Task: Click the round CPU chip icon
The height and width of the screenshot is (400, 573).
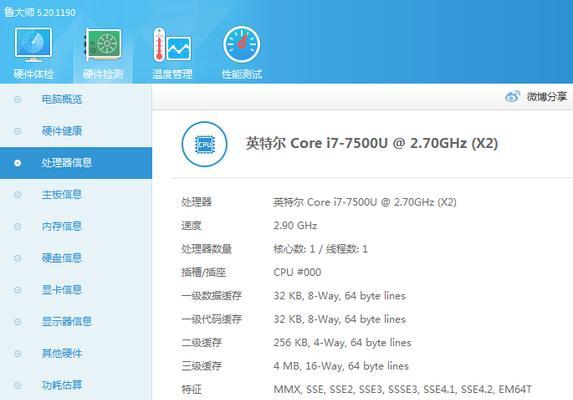Action: (204, 144)
